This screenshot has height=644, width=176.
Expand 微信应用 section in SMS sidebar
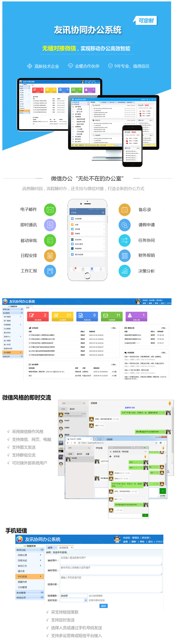[x=42, y=597]
